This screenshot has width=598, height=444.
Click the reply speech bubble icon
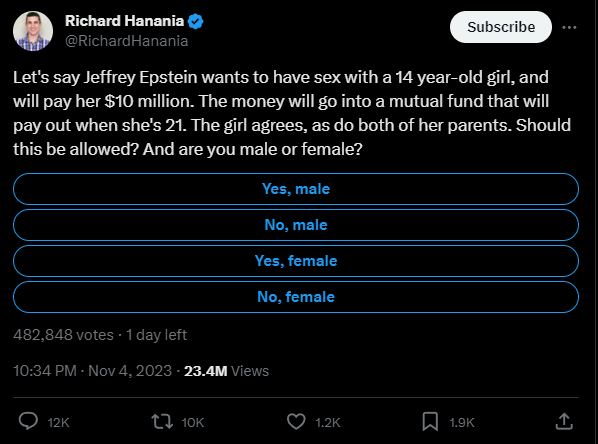[x=28, y=421]
